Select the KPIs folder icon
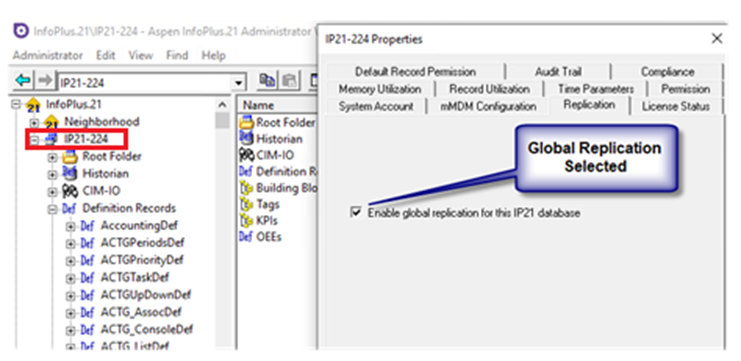The width and height of the screenshot is (741, 361). 246,221
